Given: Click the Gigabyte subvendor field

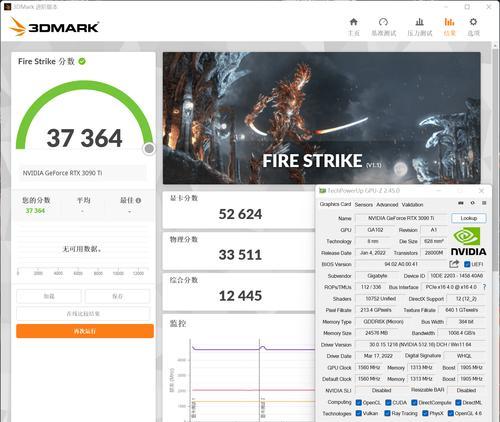Looking at the screenshot, I should [377, 276].
